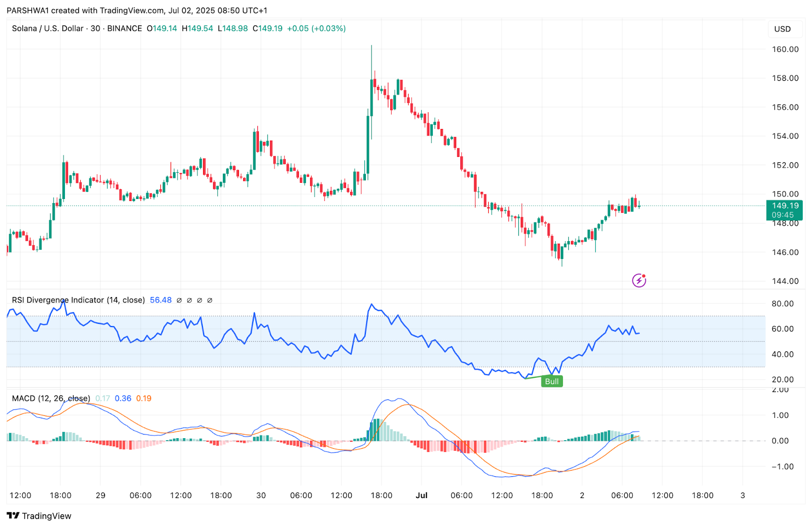Click the open price O149.14
Image resolution: width=812 pixels, height=527 pixels.
pyautogui.click(x=162, y=28)
